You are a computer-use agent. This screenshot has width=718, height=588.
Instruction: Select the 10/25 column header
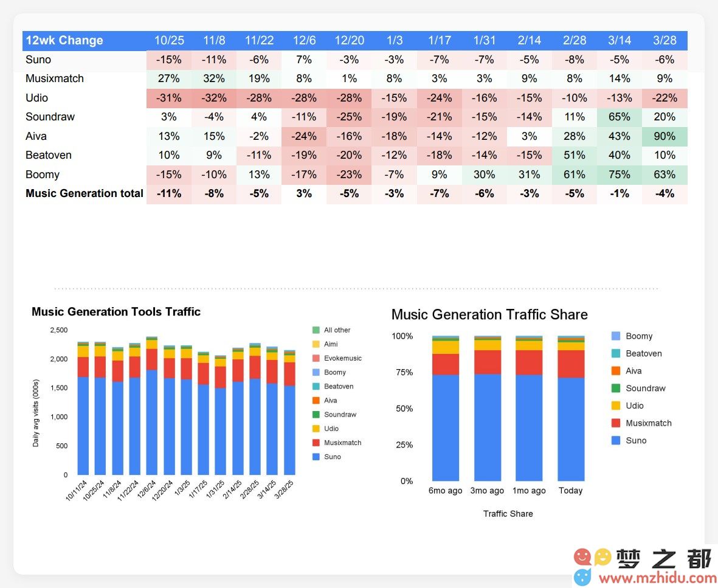click(169, 40)
